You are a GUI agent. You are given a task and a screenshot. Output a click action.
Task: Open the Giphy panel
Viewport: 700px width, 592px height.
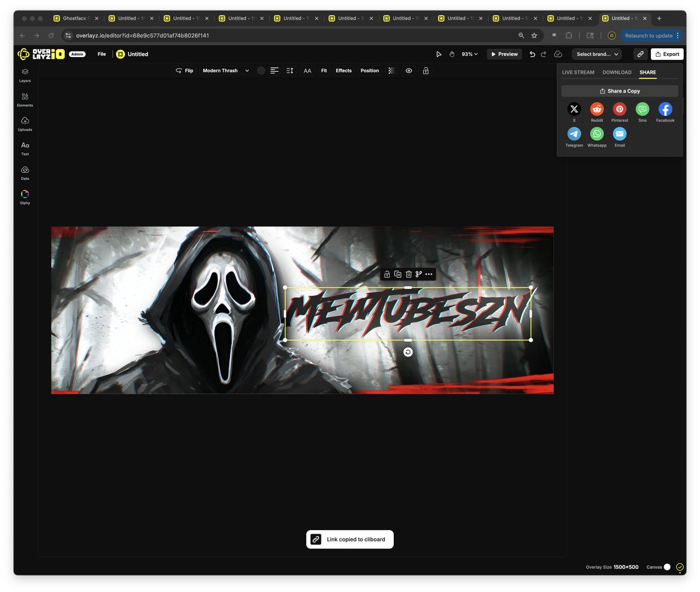pos(25,197)
